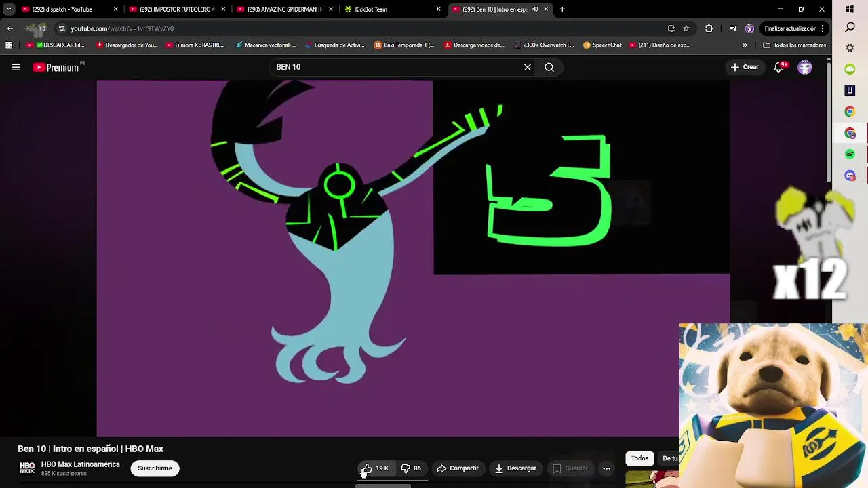Open the Baki Temporada 1 bookmark
Screen dimensions: 868x488
point(404,45)
